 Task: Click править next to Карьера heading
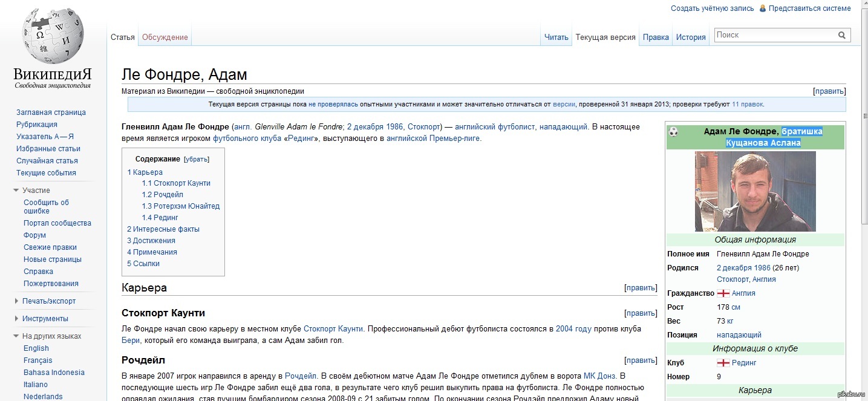point(641,289)
